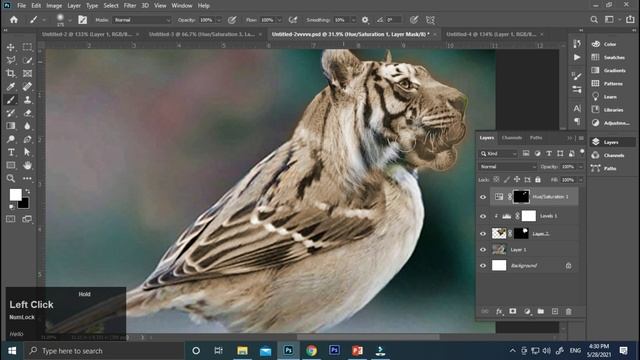Select the Brush tool in toolbox
The image size is (640, 360).
click(x=11, y=100)
